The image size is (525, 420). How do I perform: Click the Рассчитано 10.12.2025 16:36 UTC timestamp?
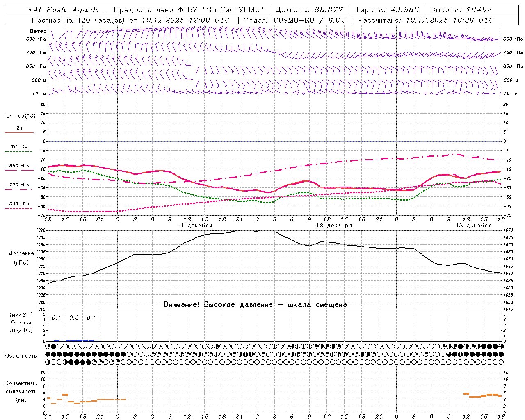coord(426,20)
